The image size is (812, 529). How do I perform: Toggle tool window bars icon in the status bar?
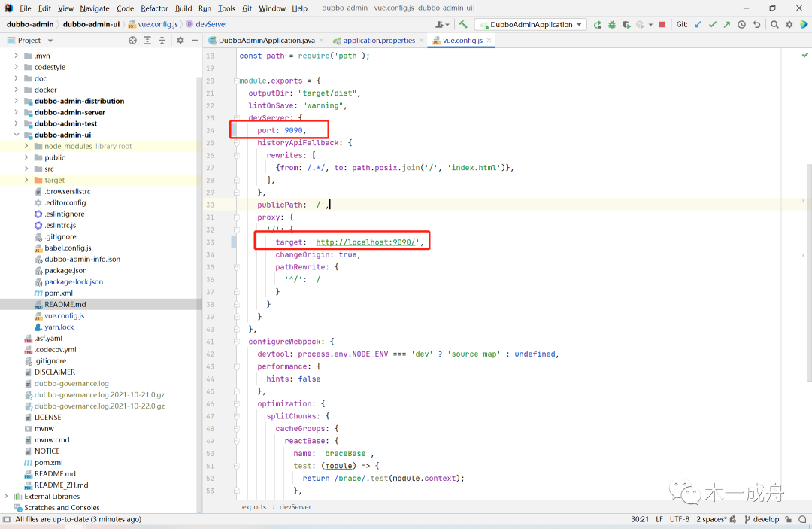[7, 519]
